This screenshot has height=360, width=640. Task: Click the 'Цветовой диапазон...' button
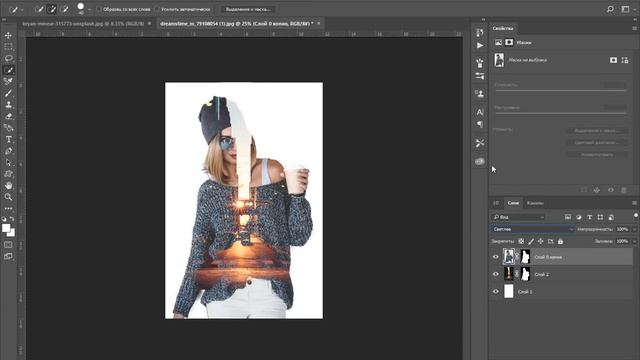coord(596,142)
